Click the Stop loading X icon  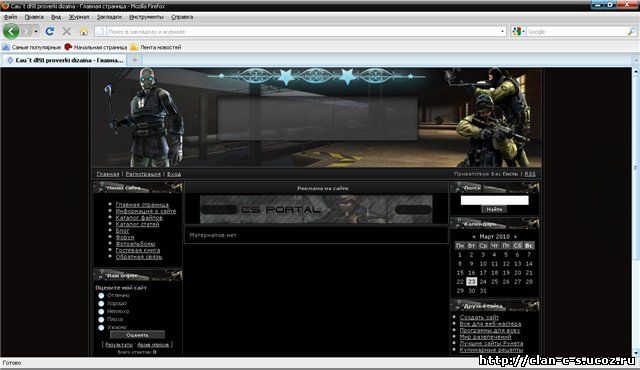pos(67,31)
